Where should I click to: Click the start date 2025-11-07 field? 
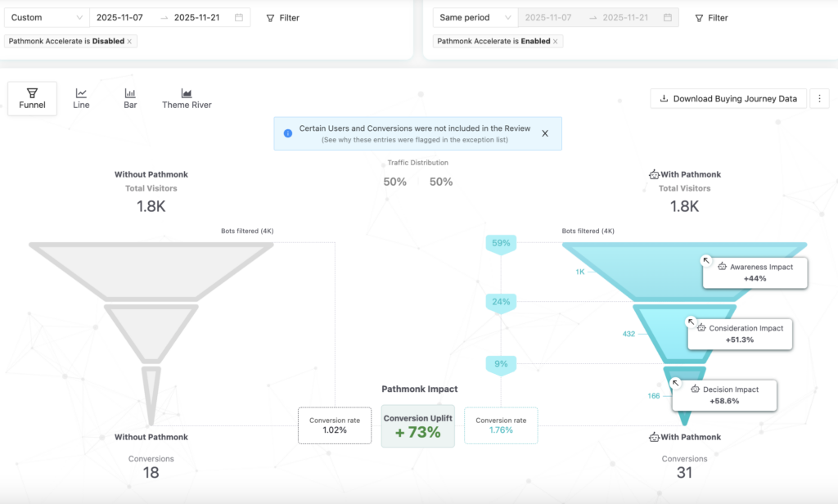119,17
